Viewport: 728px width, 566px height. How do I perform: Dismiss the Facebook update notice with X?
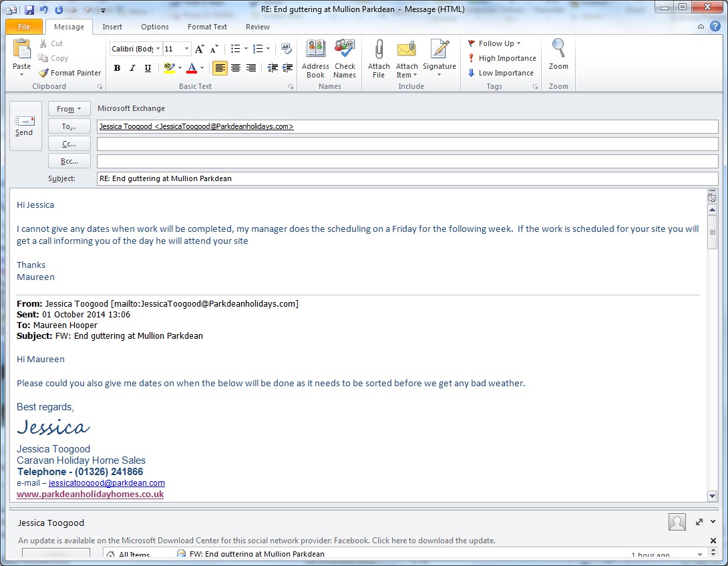pyautogui.click(x=713, y=541)
